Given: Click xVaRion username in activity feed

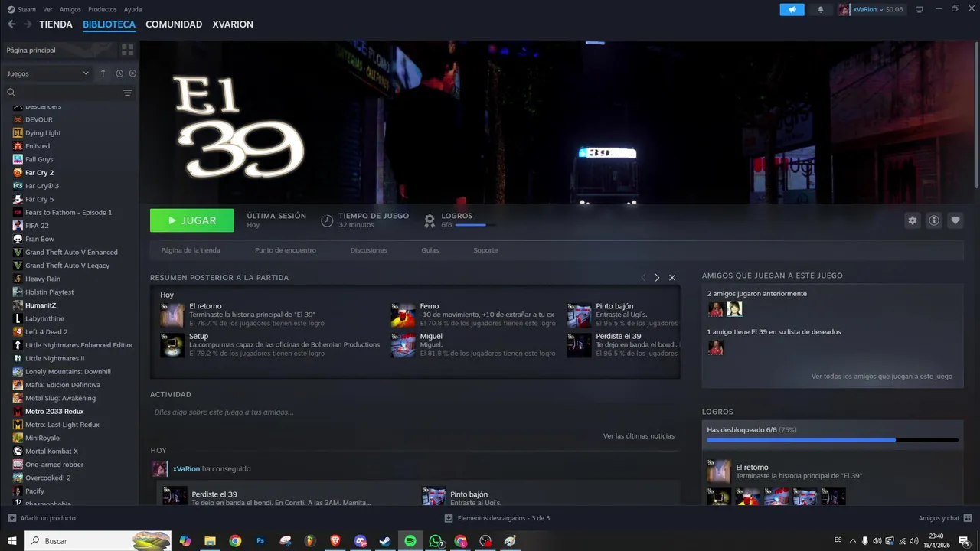Looking at the screenshot, I should pyautogui.click(x=186, y=469).
